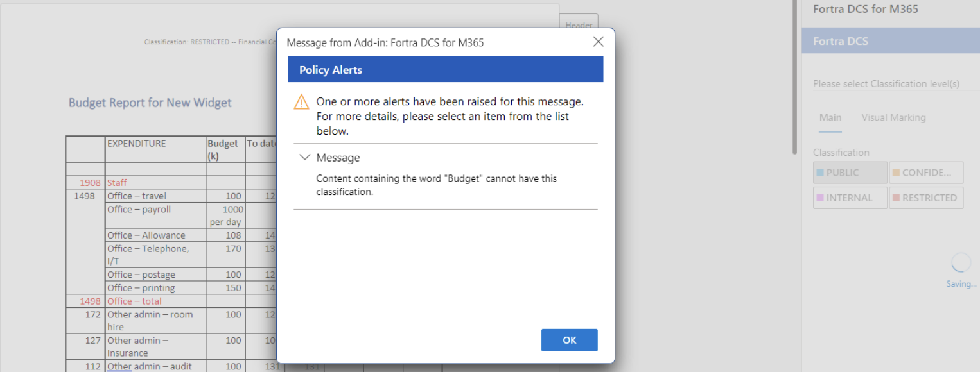The width and height of the screenshot is (980, 372).
Task: Click the blue PUBLIC color square
Action: point(820,173)
